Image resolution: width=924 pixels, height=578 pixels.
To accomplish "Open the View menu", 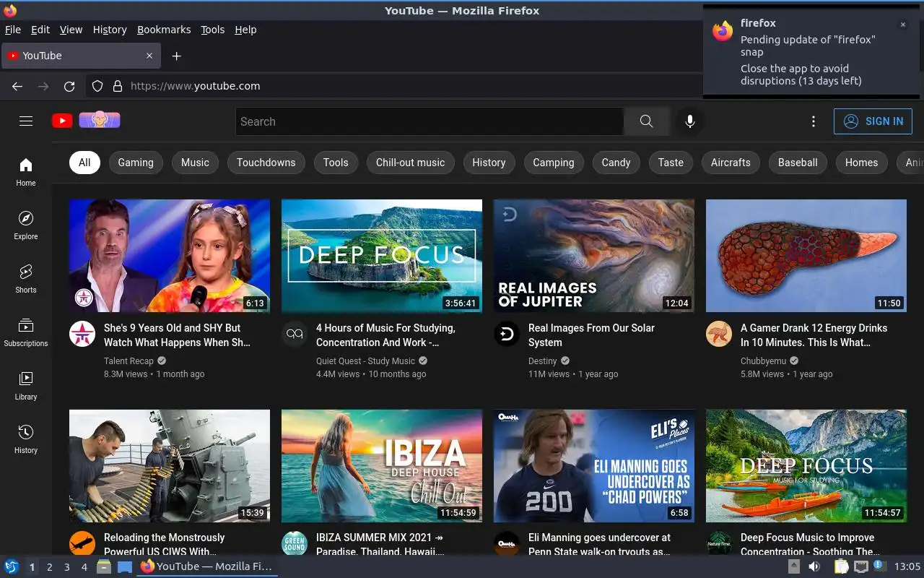I will (71, 30).
